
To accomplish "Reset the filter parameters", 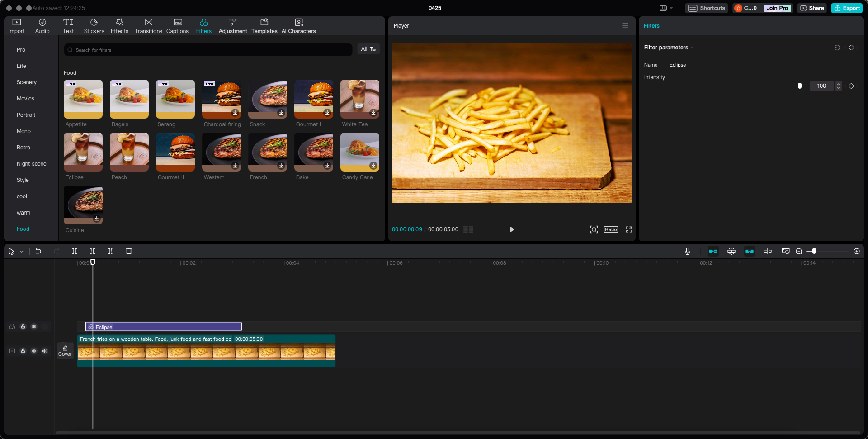I will [x=837, y=48].
